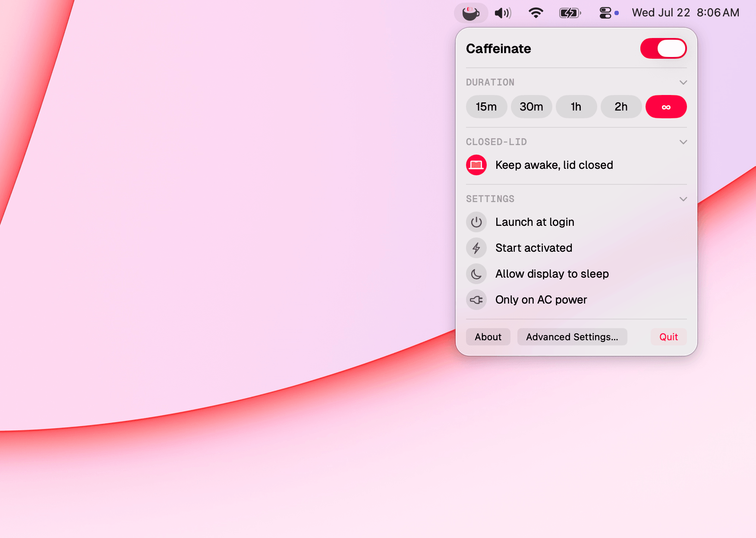Toggle the Start activated lightning bolt icon

[x=476, y=248]
